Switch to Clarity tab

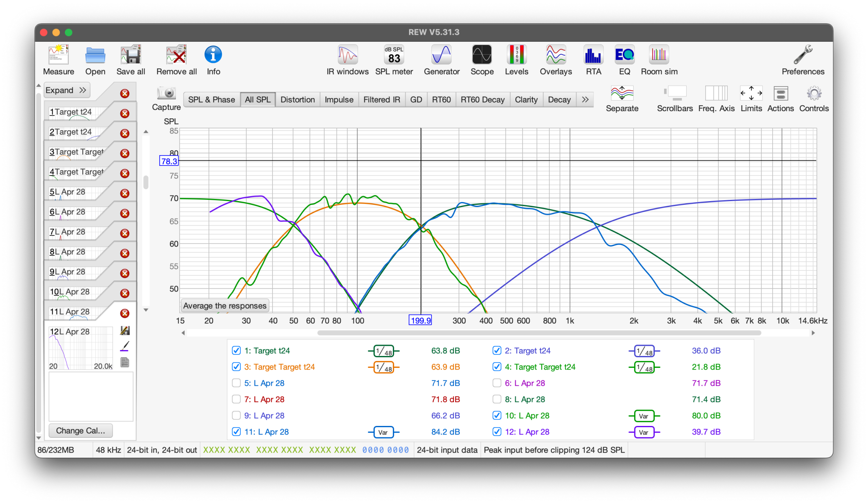coord(526,99)
